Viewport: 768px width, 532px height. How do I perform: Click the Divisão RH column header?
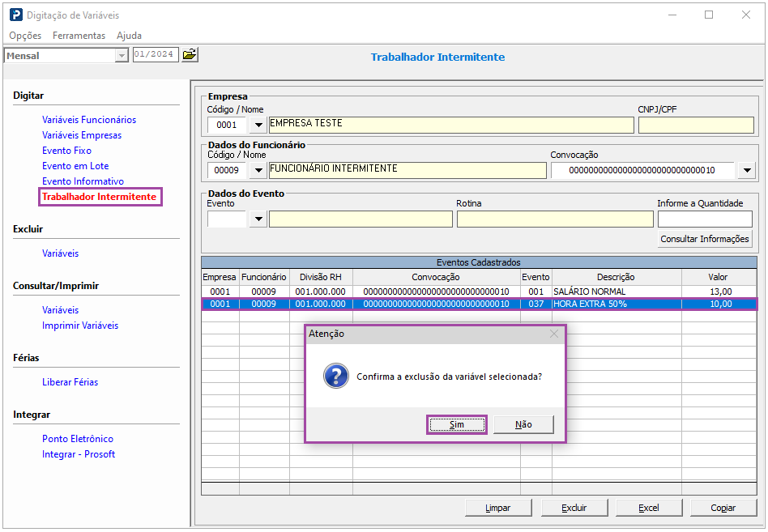tap(320, 277)
